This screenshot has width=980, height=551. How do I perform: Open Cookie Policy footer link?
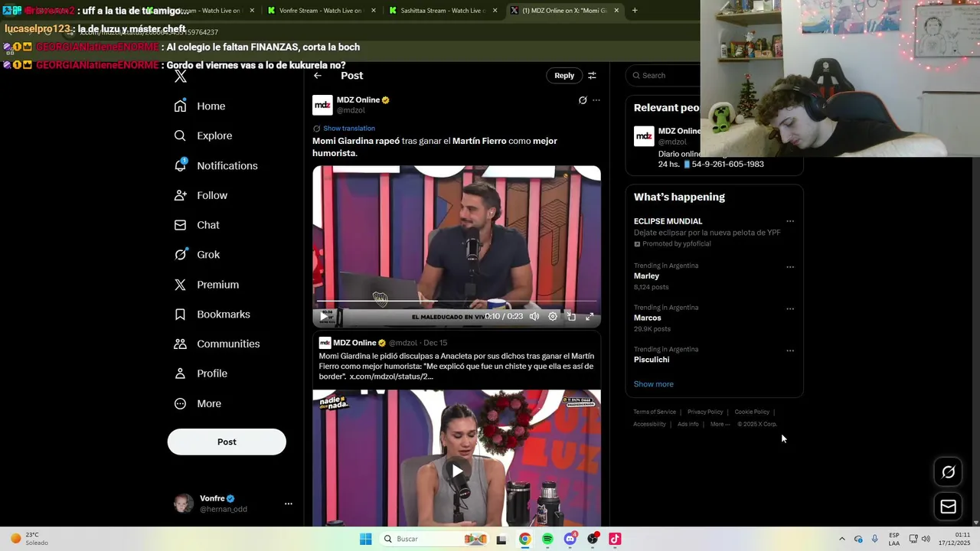click(752, 412)
